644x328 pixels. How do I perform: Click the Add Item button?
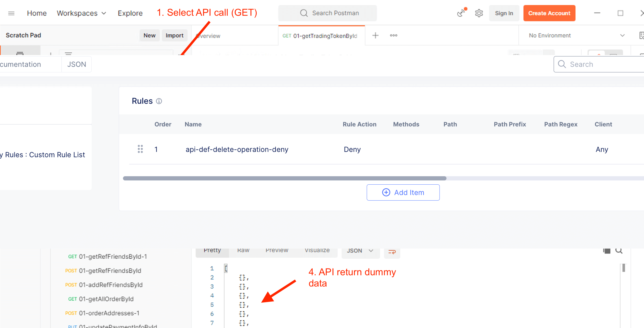(403, 192)
